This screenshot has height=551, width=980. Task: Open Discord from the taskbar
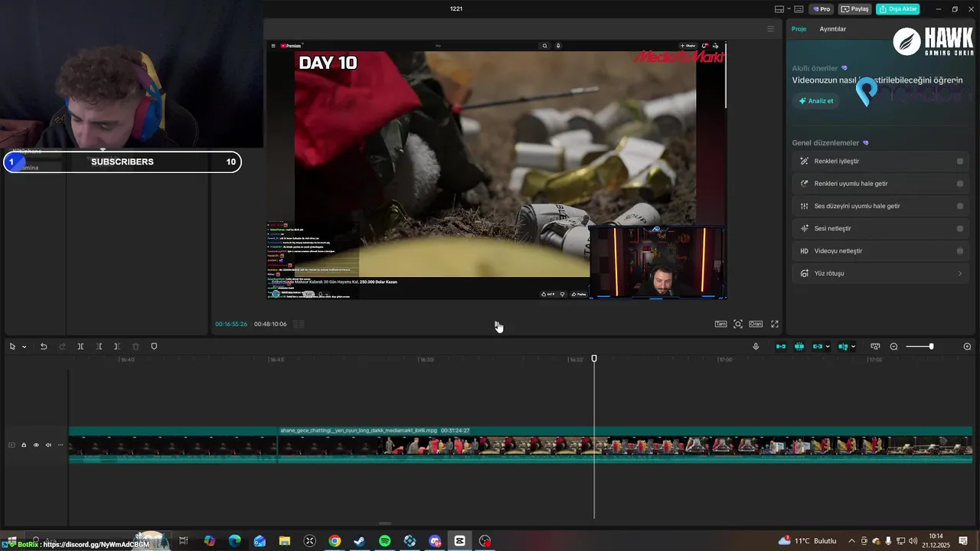click(x=435, y=541)
